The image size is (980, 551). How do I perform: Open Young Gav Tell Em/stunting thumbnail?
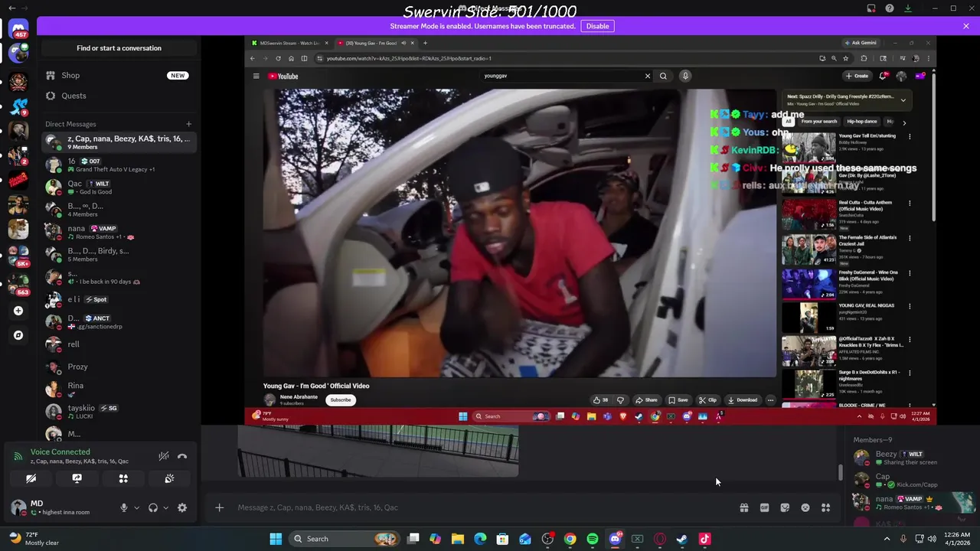tap(808, 147)
